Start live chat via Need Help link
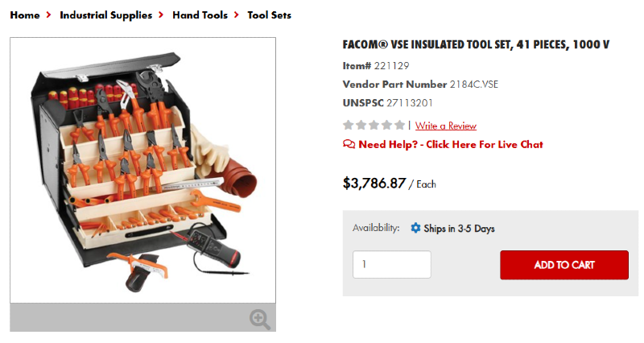644x343 pixels. [451, 145]
